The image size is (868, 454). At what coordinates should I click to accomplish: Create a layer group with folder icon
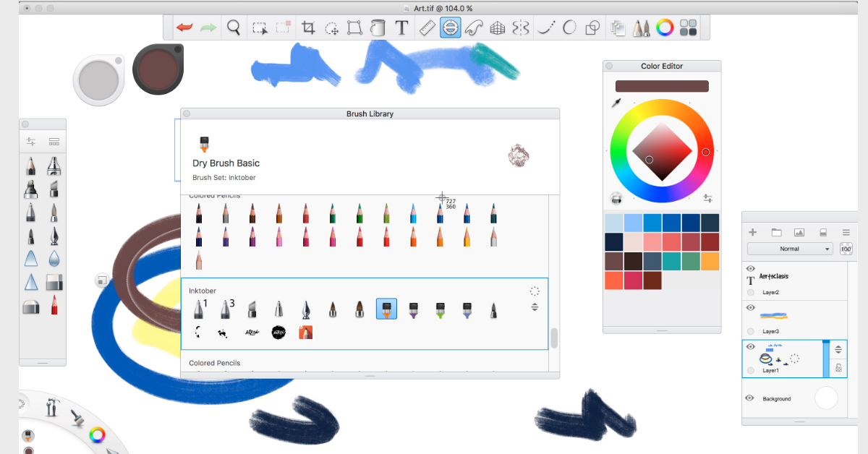(x=776, y=232)
